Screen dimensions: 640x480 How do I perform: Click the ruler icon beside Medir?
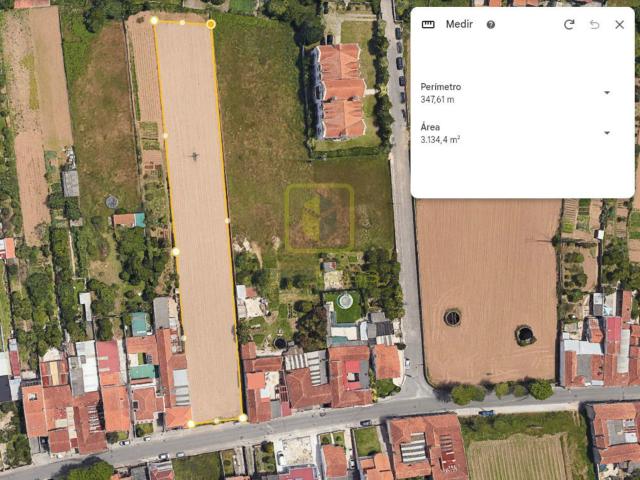428,24
